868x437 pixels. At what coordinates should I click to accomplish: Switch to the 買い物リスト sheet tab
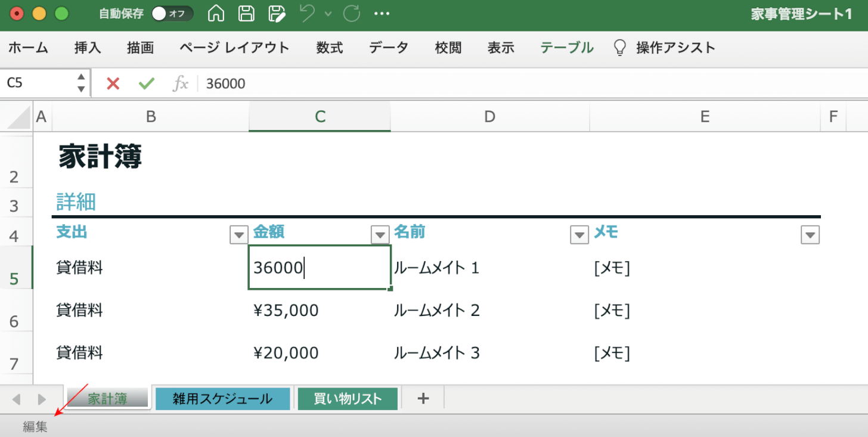(348, 399)
